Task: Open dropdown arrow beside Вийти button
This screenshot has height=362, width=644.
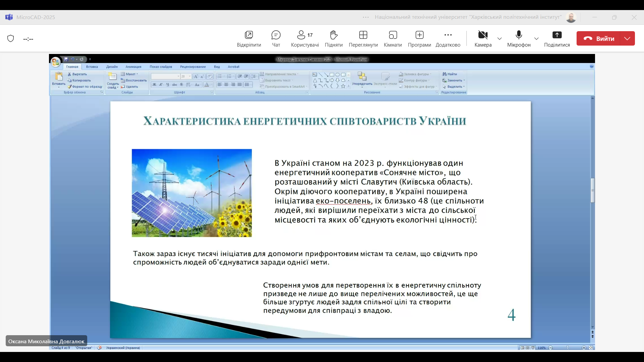Action: [x=627, y=39]
